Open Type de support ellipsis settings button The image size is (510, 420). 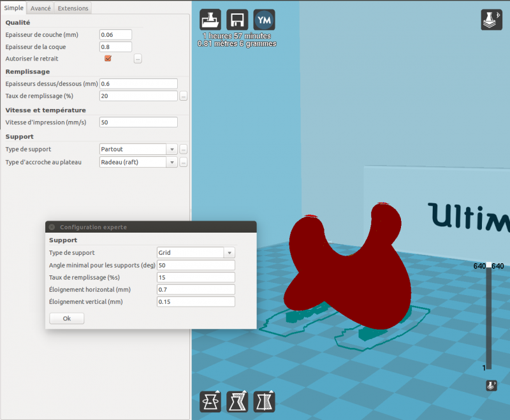tap(184, 150)
